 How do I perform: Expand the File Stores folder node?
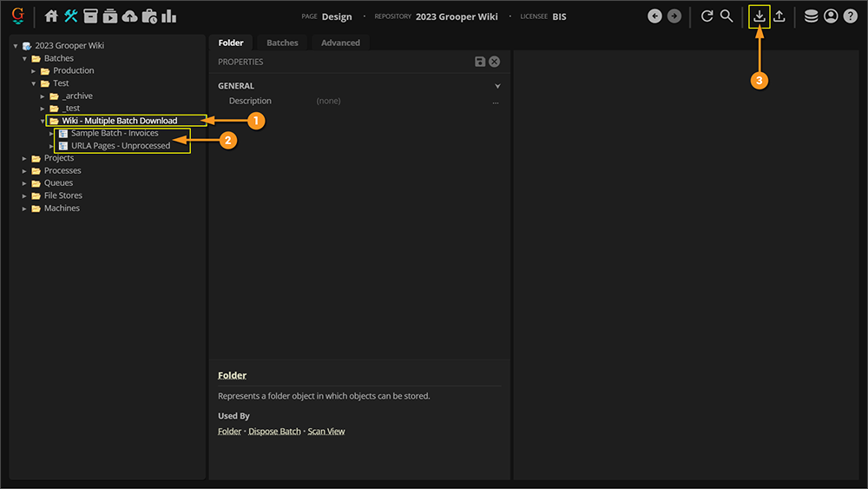point(24,196)
